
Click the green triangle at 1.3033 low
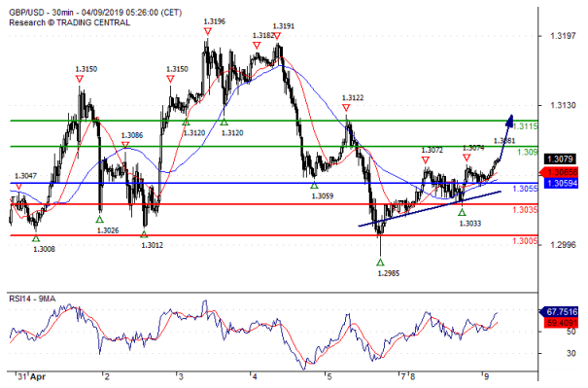(462, 212)
